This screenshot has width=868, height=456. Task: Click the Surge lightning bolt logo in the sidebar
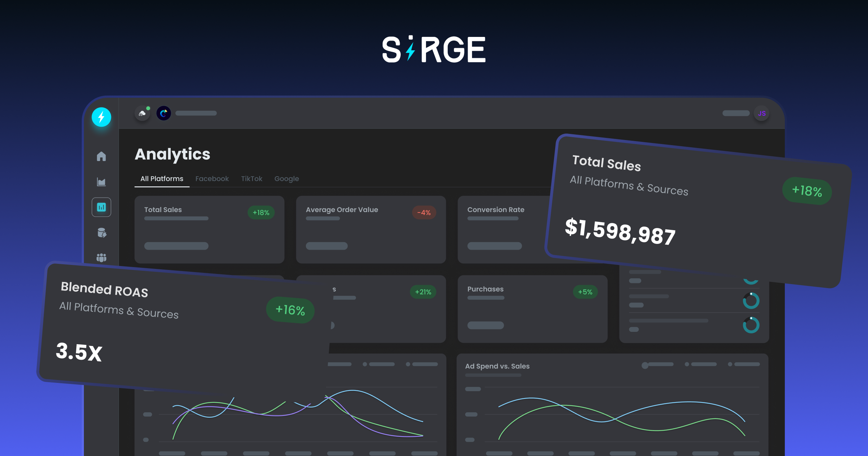click(x=101, y=117)
